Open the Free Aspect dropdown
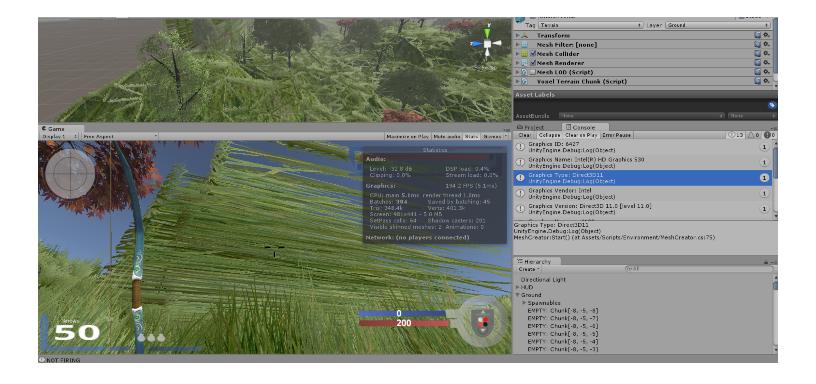 [x=120, y=136]
